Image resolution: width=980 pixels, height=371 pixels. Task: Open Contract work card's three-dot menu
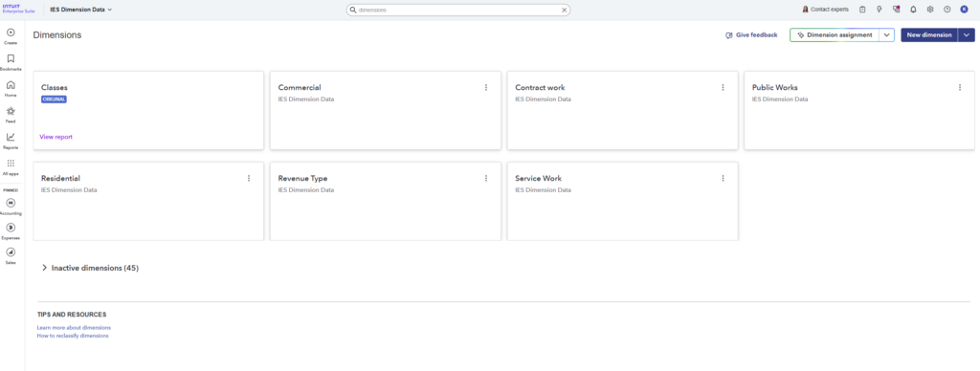point(723,87)
